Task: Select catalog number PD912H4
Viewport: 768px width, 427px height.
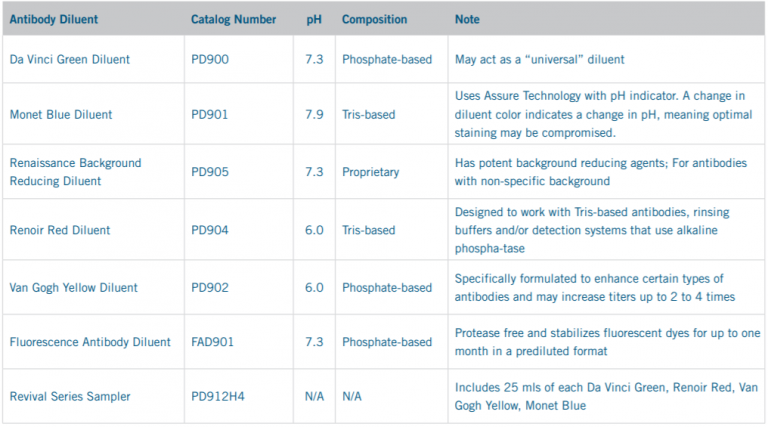Action: (x=217, y=397)
